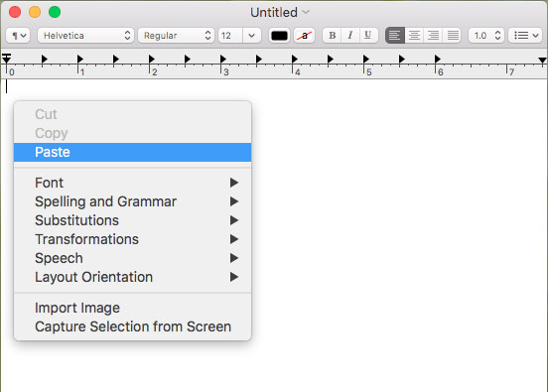Justify the text alignment

pos(453,36)
